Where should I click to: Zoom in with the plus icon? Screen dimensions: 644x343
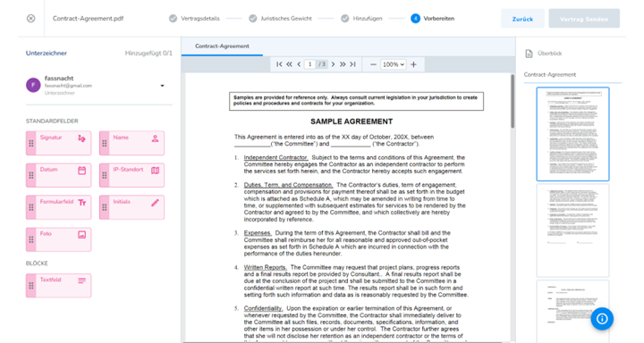[x=413, y=64]
